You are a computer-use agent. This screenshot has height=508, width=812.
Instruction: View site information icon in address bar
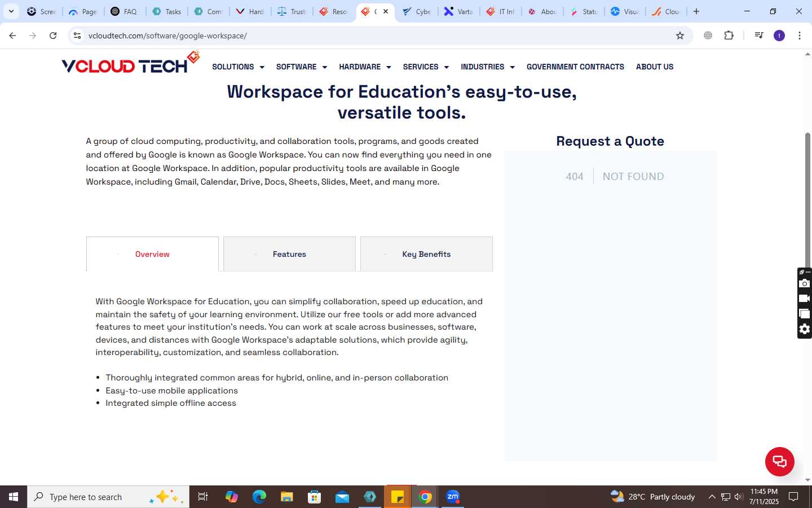coord(77,36)
